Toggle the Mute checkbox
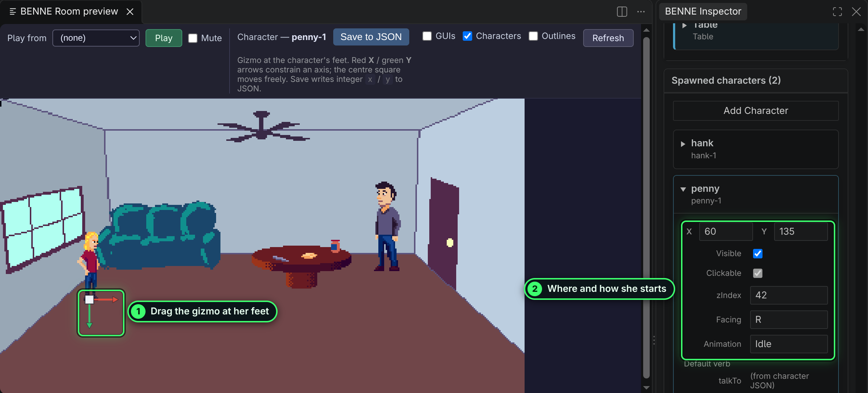Image resolution: width=868 pixels, height=393 pixels. [x=193, y=38]
